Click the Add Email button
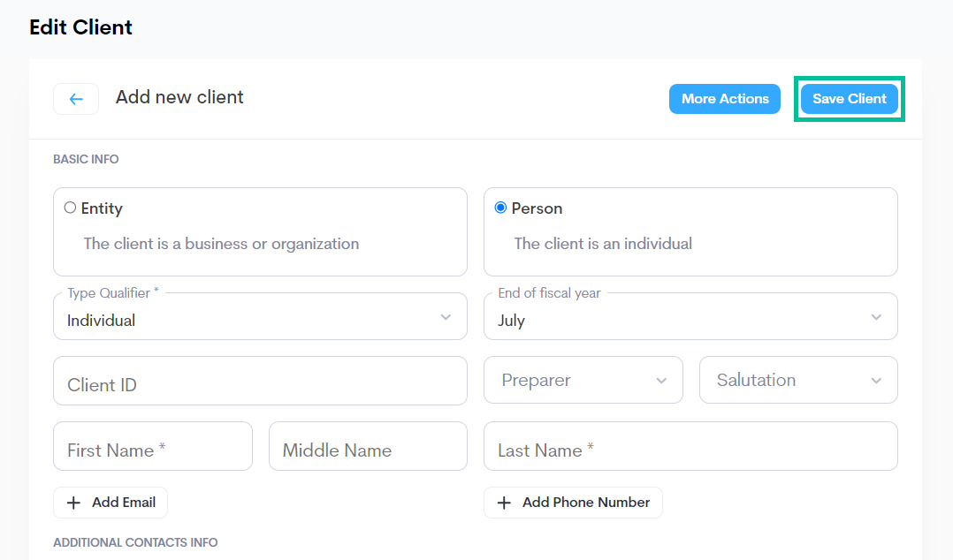 pos(111,503)
